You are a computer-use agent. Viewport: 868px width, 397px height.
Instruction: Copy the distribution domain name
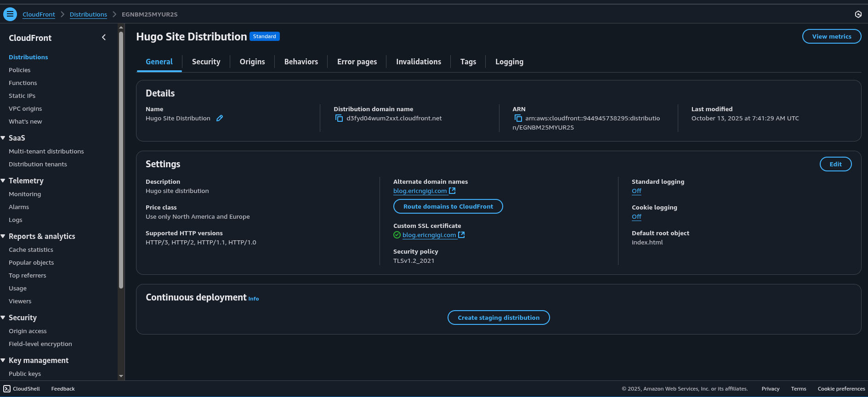[x=339, y=119]
